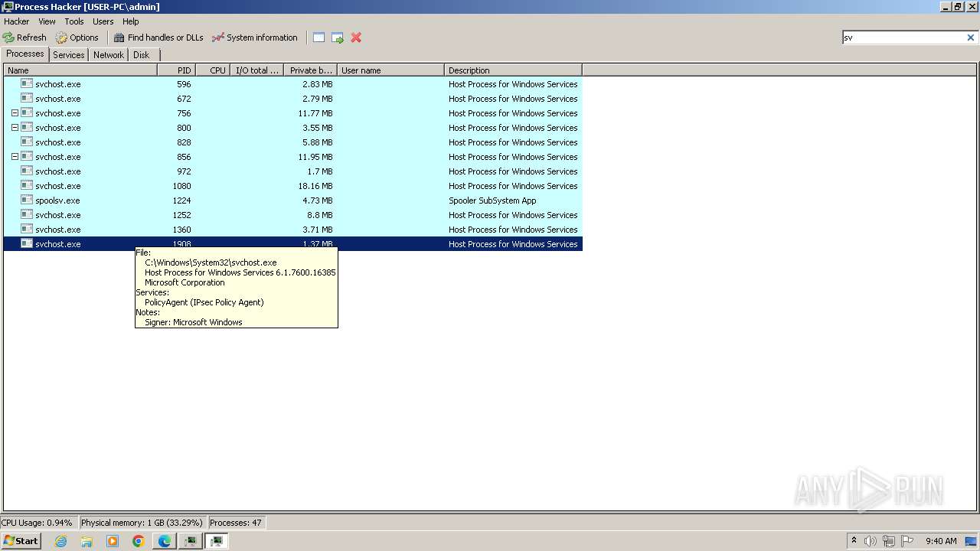The width and height of the screenshot is (980, 551).
Task: Click process icon of svchost.exe PID 756
Action: click(27, 113)
